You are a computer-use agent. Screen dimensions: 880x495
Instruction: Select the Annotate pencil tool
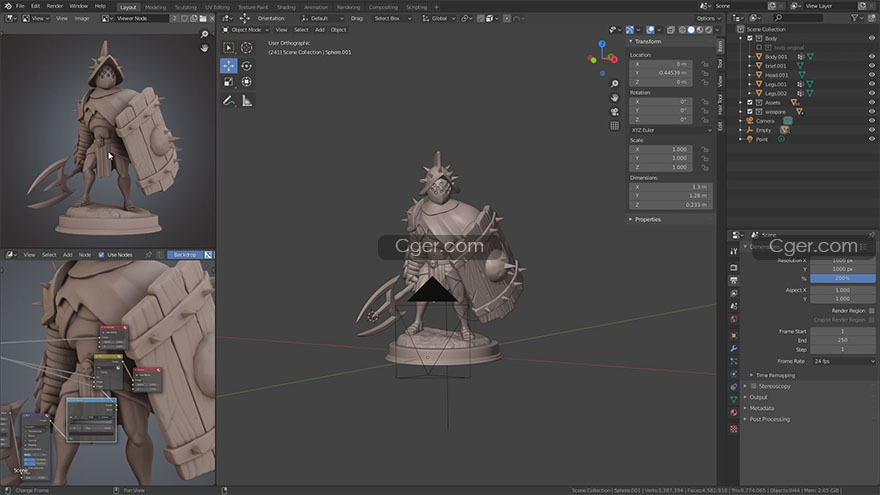[x=228, y=101]
